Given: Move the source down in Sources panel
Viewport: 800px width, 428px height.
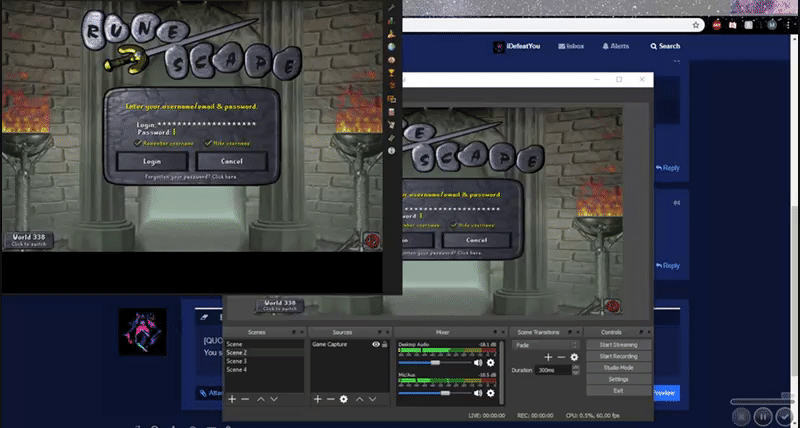Looking at the screenshot, I should [373, 399].
